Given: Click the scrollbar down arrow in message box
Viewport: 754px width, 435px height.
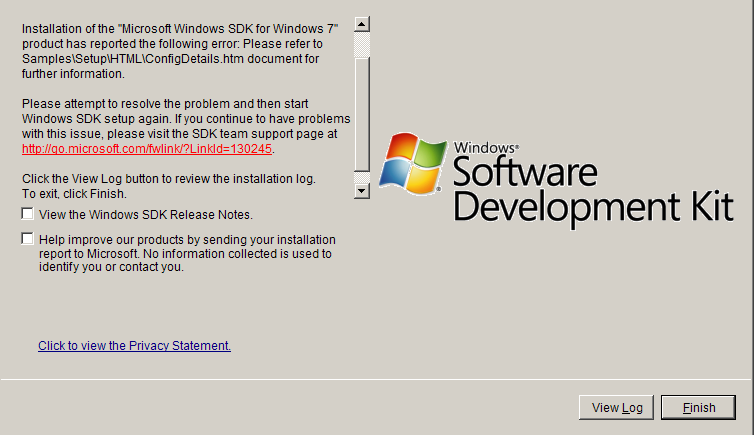Looking at the screenshot, I should [362, 191].
